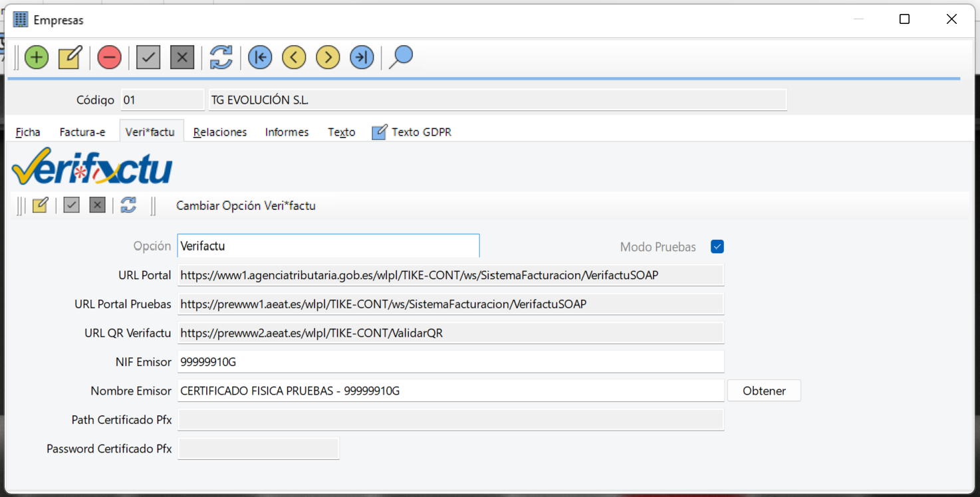Screen dimensions: 980x497
Task: Open the Relaciones tab
Action: [220, 132]
